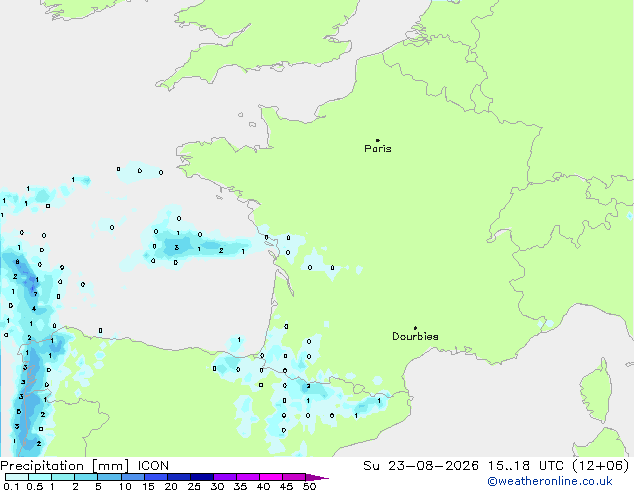This screenshot has width=634, height=490.
Task: Click the '0.5' legend scale label
Action: [x=35, y=486]
